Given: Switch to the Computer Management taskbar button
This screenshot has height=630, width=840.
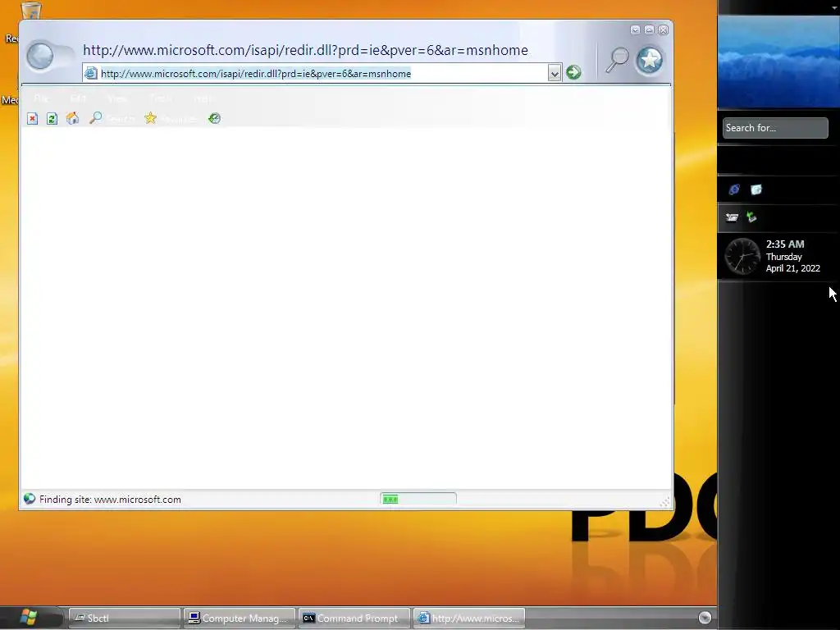Looking at the screenshot, I should (x=240, y=619).
